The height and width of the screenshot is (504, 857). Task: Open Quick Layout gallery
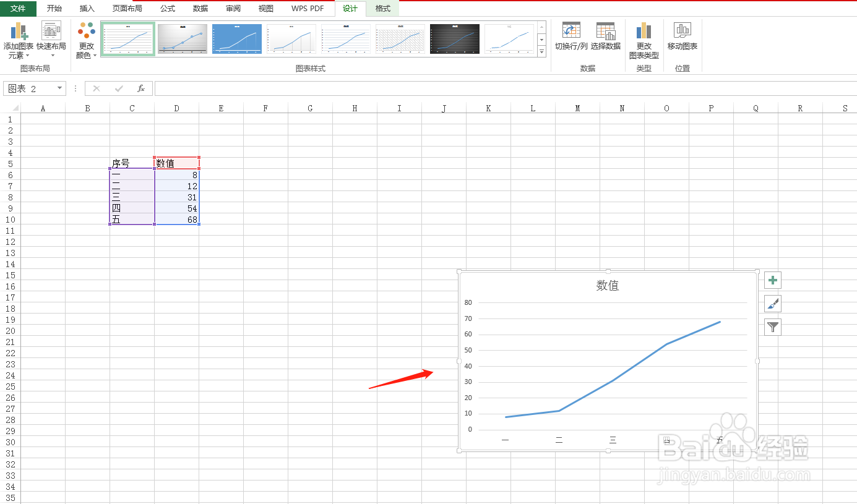(51, 40)
